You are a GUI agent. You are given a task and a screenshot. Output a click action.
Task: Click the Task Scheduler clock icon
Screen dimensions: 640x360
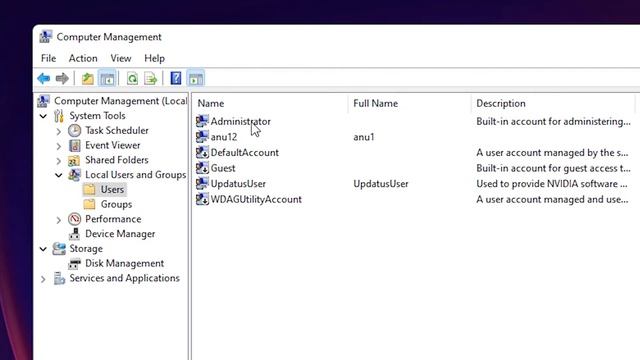point(74,131)
